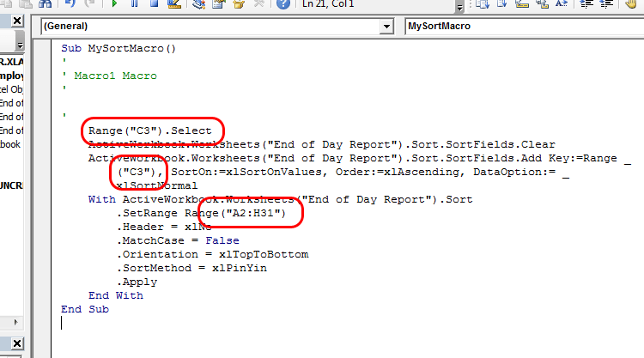Click the Undo arrow icon
The height and width of the screenshot is (358, 644).
[70, 3]
